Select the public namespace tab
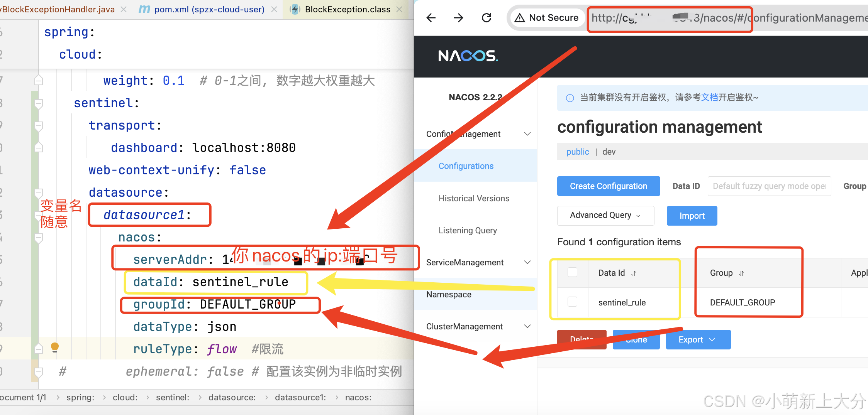This screenshot has width=868, height=415. click(578, 152)
